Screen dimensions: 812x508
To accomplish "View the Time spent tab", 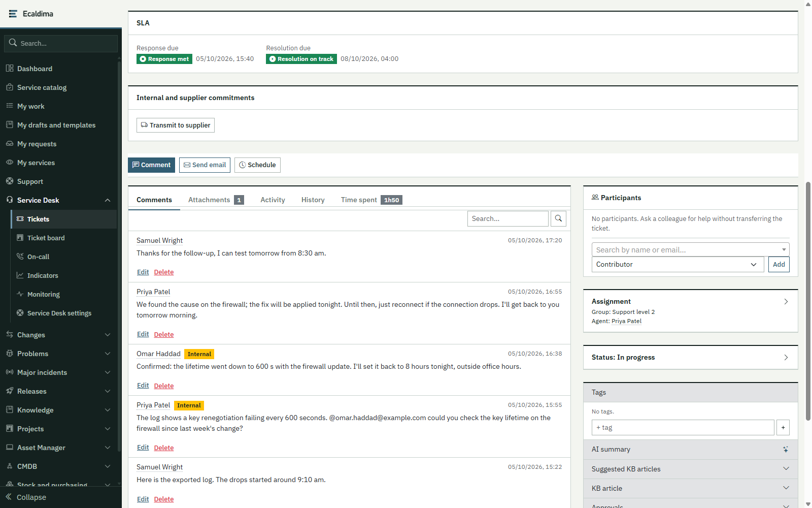I will pyautogui.click(x=371, y=200).
